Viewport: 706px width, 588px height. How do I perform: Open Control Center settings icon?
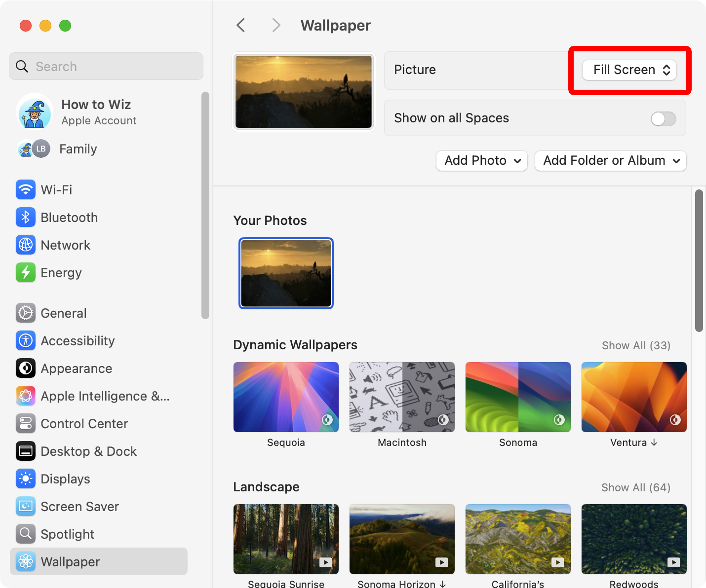(x=26, y=423)
